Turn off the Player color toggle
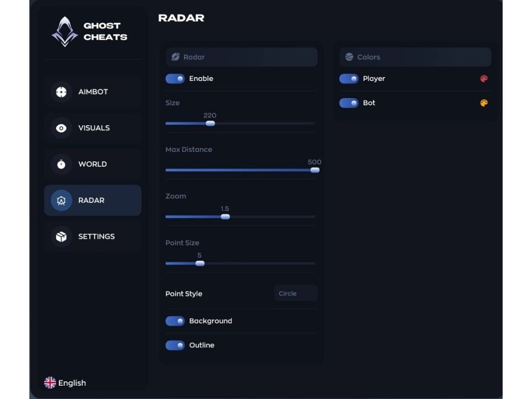The width and height of the screenshot is (532, 399). coord(349,79)
